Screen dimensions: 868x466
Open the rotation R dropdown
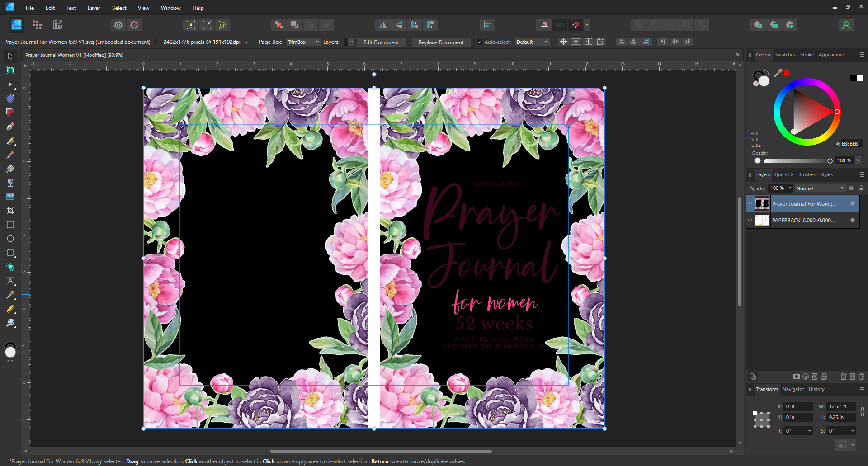[809, 431]
